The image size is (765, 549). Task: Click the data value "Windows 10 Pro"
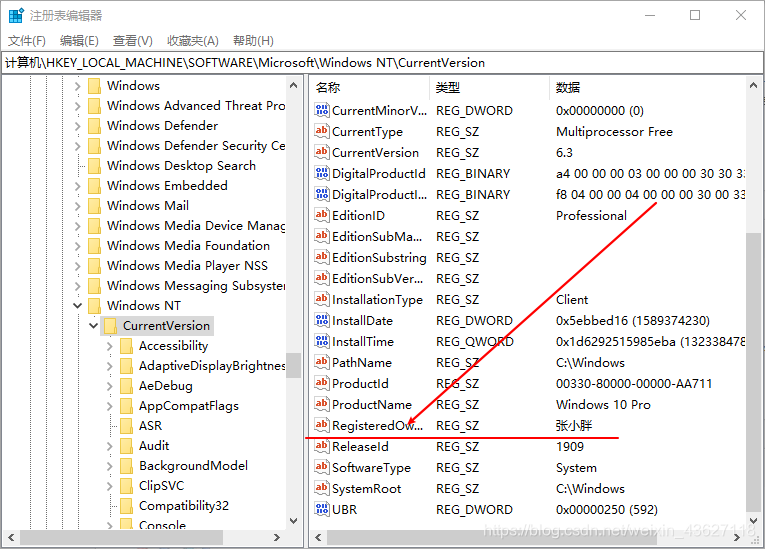[x=603, y=405]
